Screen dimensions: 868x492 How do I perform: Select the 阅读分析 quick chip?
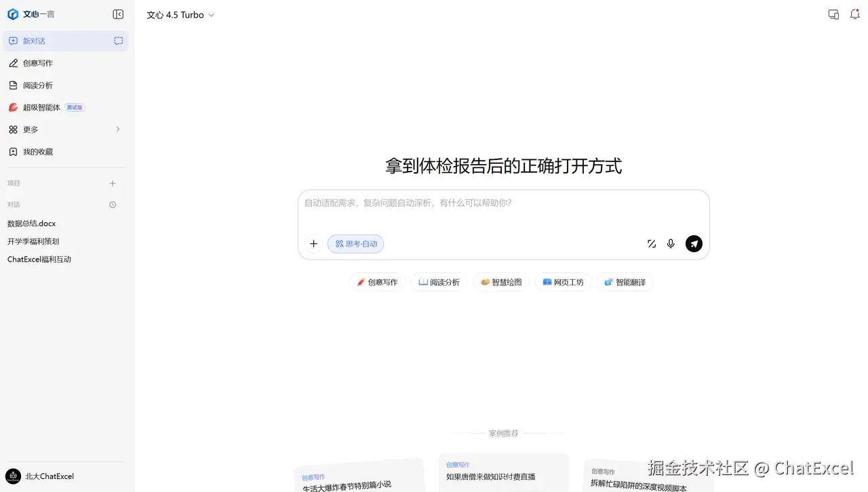(439, 283)
